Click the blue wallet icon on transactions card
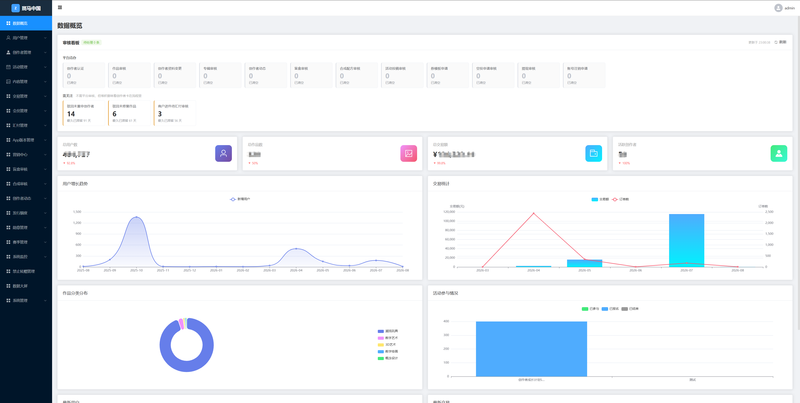Screen dimensions: 800x403 click(x=593, y=153)
